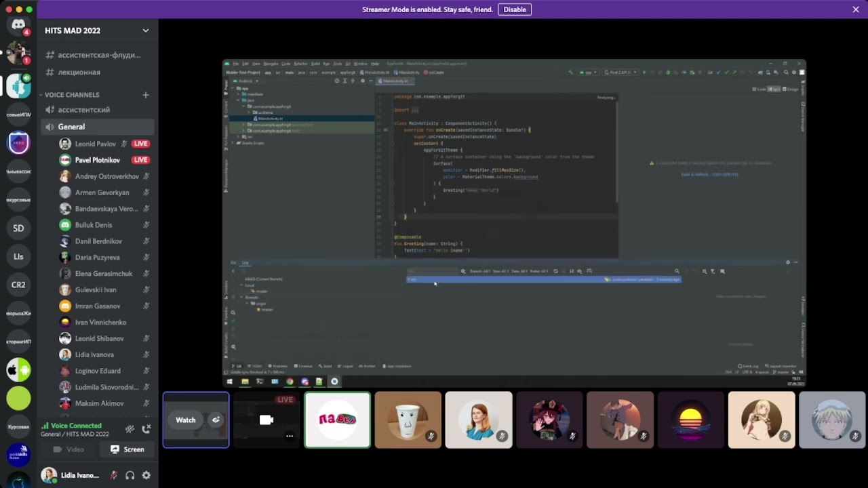Click the Design view tab in stream

point(791,89)
